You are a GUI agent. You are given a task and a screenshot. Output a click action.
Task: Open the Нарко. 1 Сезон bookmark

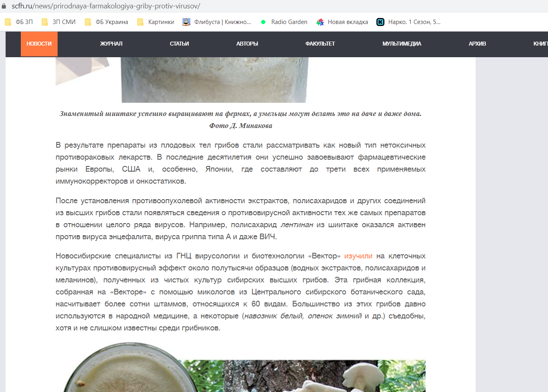click(x=409, y=22)
